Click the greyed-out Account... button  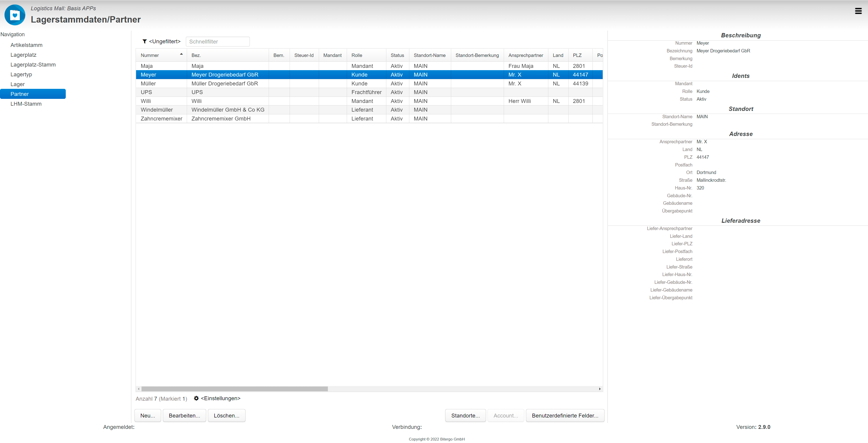[506, 415]
